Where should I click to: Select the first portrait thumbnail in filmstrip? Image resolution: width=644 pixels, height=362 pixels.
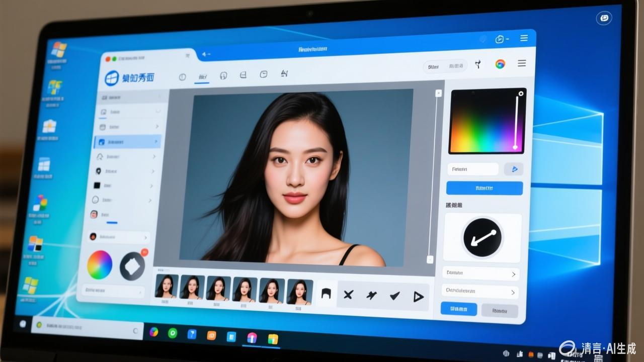[167, 286]
